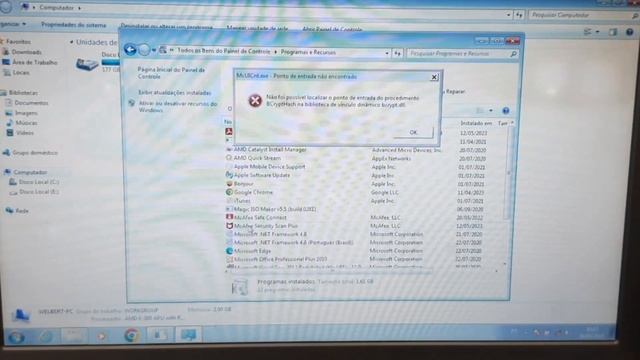Click Apple Software Update icon in list
This screenshot has width=640, height=360.
tap(229, 175)
